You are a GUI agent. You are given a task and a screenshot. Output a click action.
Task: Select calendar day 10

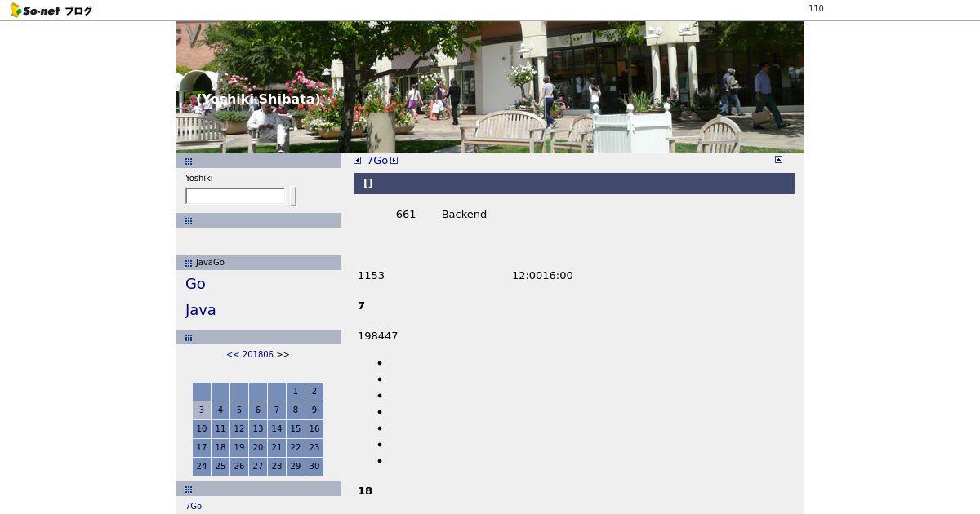coord(202,429)
